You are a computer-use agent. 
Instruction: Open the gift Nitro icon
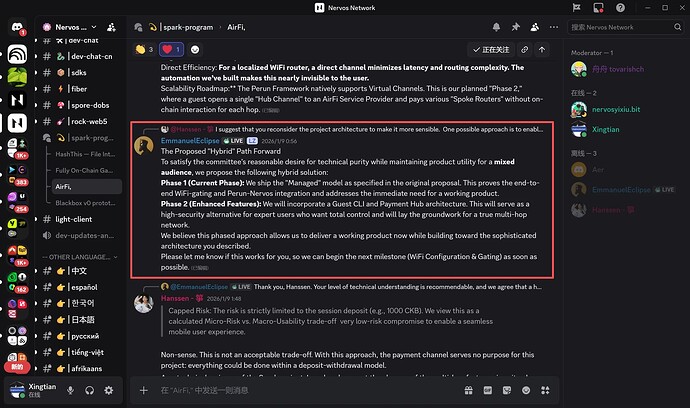tap(468, 390)
